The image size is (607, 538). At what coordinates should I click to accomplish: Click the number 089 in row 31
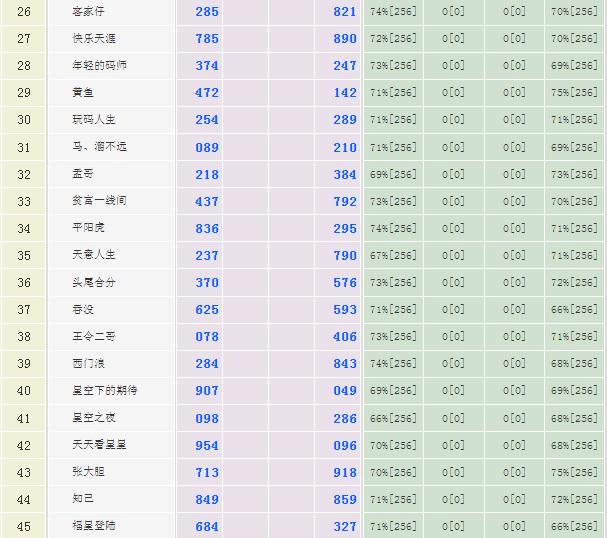(207, 147)
